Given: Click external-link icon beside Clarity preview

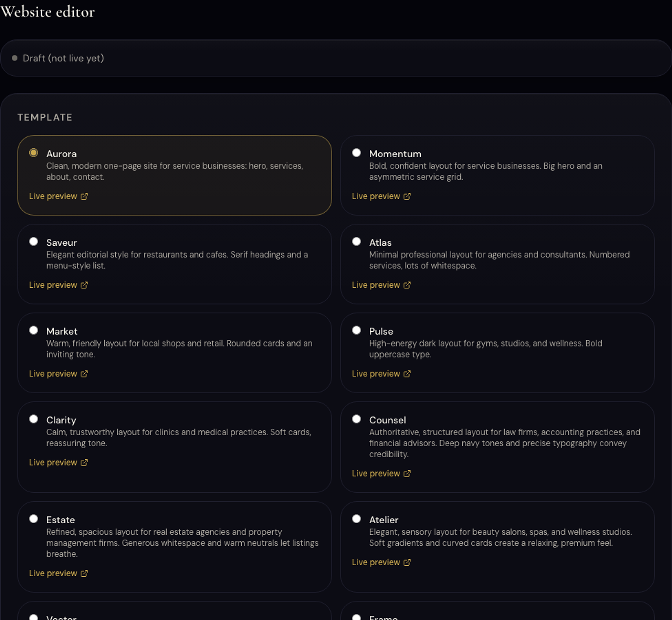Looking at the screenshot, I should [84, 462].
